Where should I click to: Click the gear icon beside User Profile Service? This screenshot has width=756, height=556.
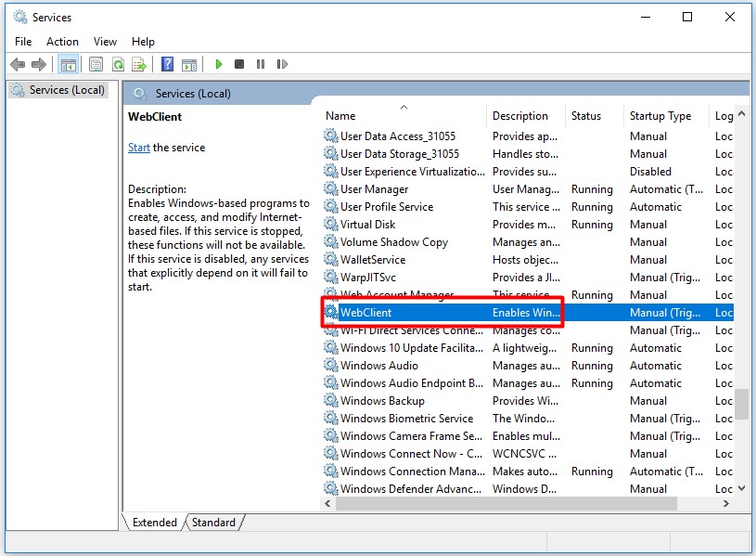point(331,207)
